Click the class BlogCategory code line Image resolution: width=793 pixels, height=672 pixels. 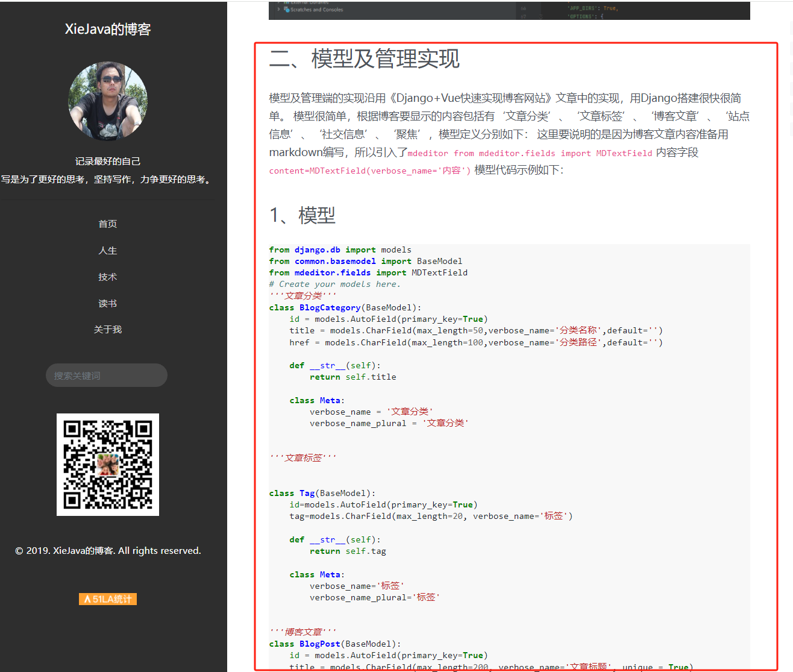click(x=345, y=307)
